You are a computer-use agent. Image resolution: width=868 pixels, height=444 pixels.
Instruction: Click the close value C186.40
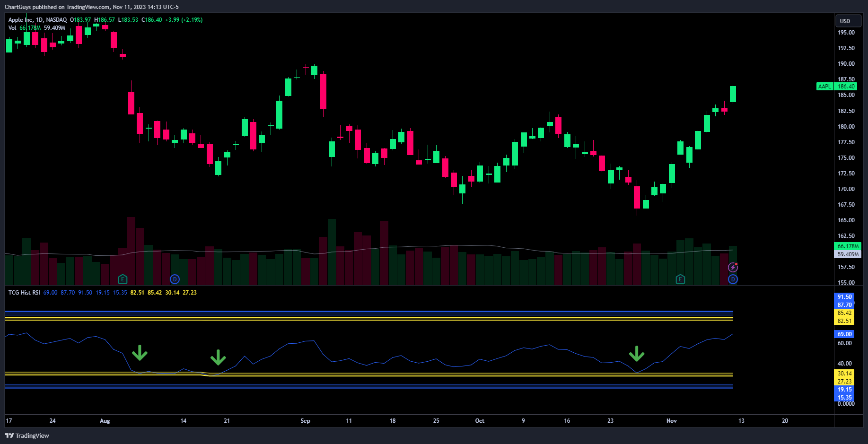pos(152,20)
